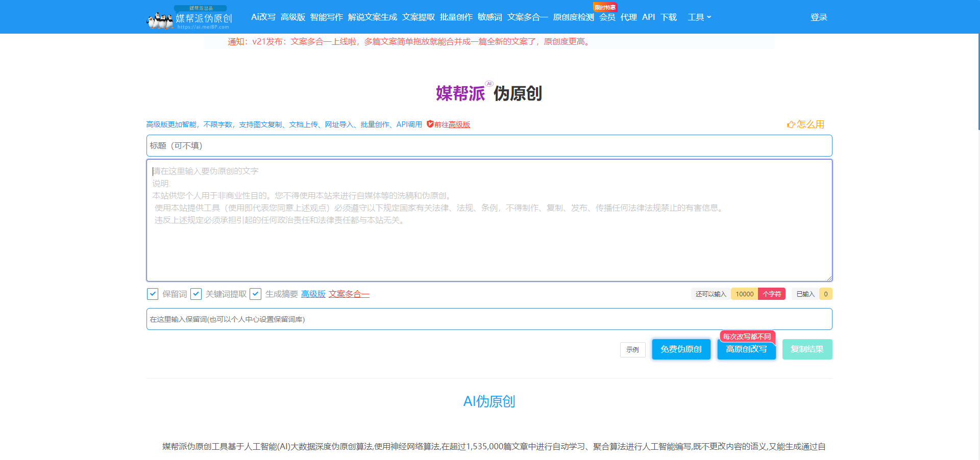
Task: Open 敏感词 navigation item
Action: coord(490,17)
